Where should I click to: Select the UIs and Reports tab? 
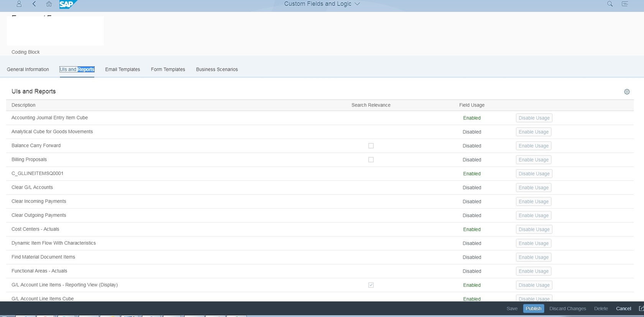click(77, 69)
